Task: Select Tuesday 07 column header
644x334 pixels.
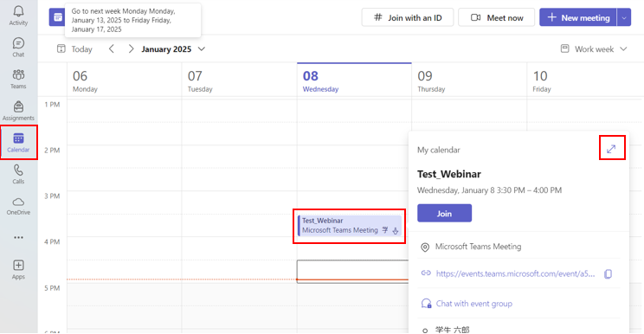Action: tap(239, 80)
